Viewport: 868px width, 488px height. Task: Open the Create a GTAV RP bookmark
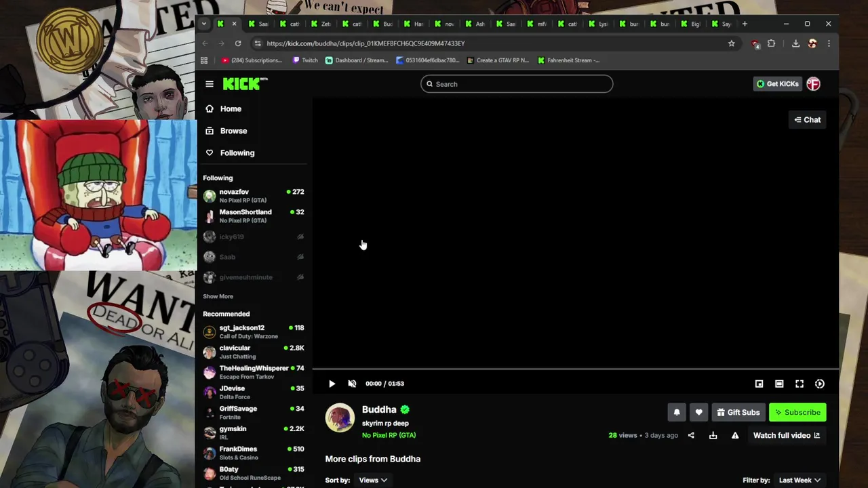[498, 60]
